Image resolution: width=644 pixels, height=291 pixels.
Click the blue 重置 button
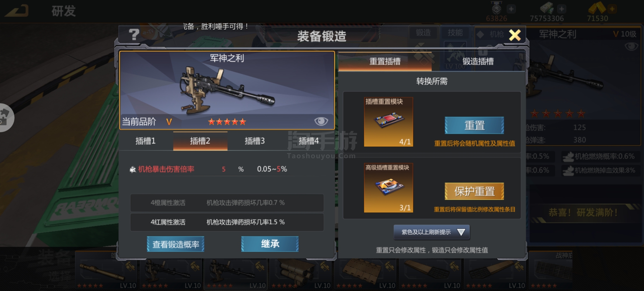point(474,125)
